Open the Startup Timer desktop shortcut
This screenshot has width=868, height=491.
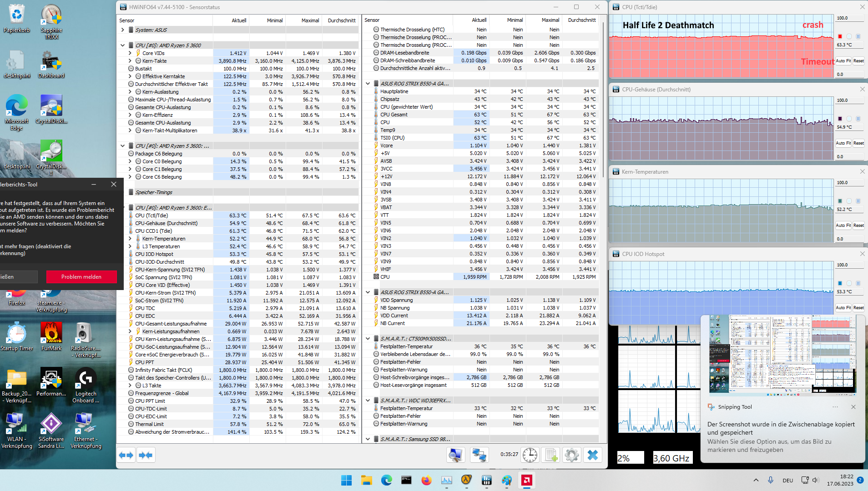17,337
